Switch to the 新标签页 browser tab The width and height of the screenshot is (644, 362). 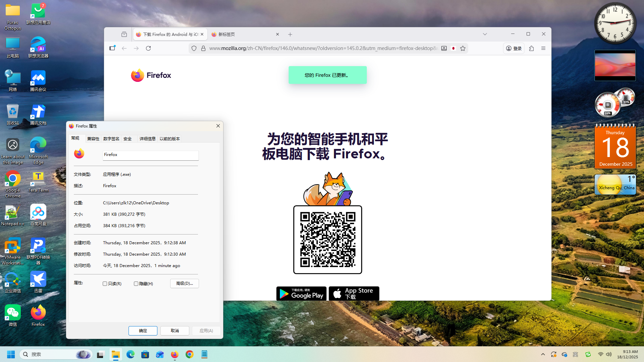pos(242,34)
